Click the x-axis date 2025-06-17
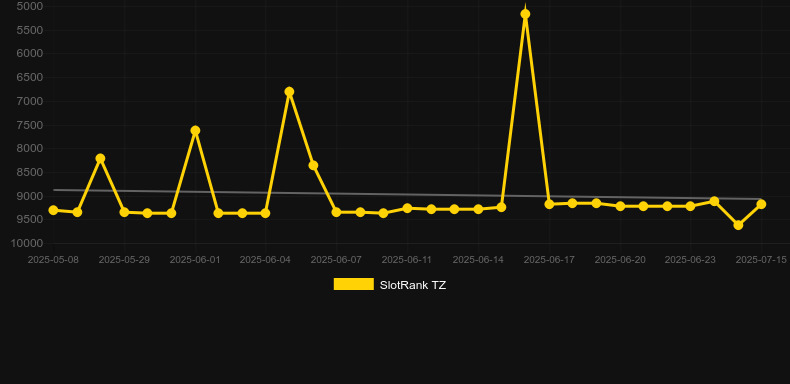 549,260
